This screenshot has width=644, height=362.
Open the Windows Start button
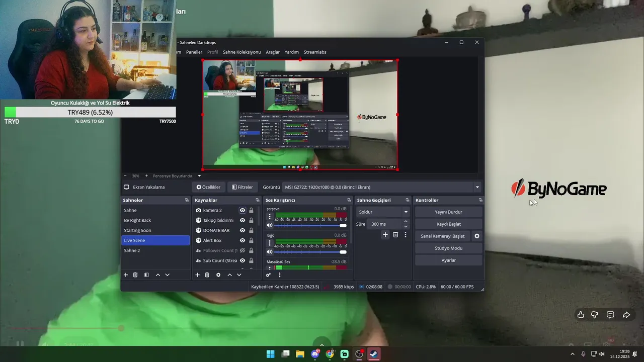pyautogui.click(x=271, y=354)
